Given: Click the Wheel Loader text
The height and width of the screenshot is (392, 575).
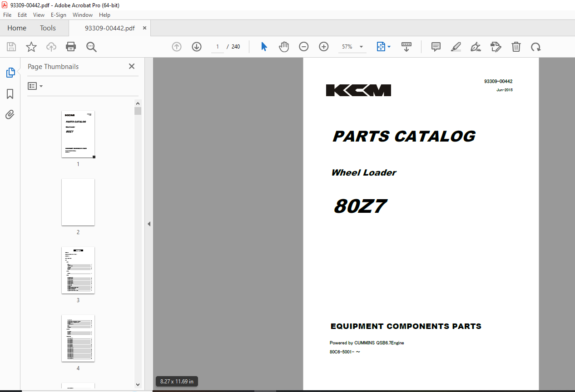Looking at the screenshot, I should click(364, 172).
